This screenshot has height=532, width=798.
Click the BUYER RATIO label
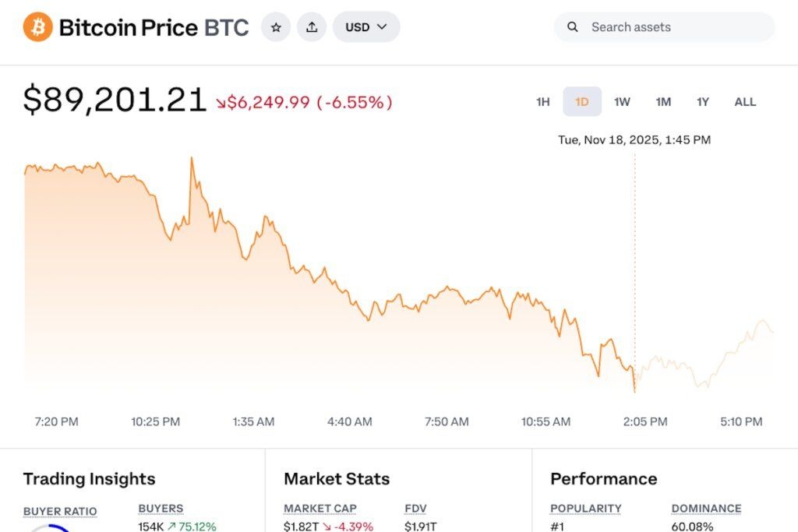pyautogui.click(x=60, y=512)
